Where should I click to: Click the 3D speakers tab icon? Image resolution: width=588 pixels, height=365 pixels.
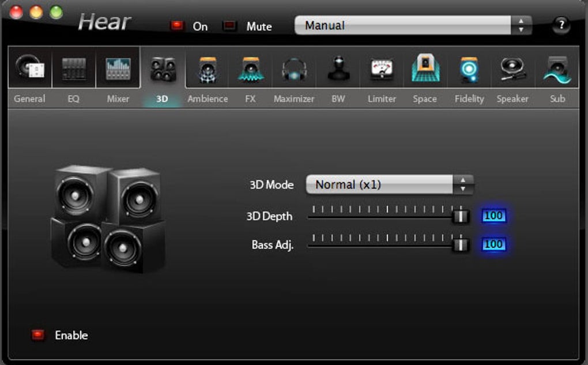click(163, 69)
